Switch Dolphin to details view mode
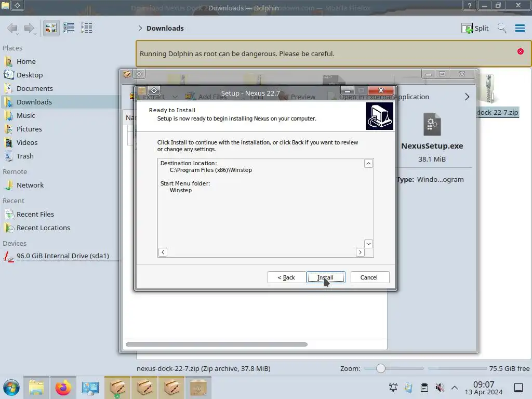Screen dimensions: 532x399 coord(87,28)
